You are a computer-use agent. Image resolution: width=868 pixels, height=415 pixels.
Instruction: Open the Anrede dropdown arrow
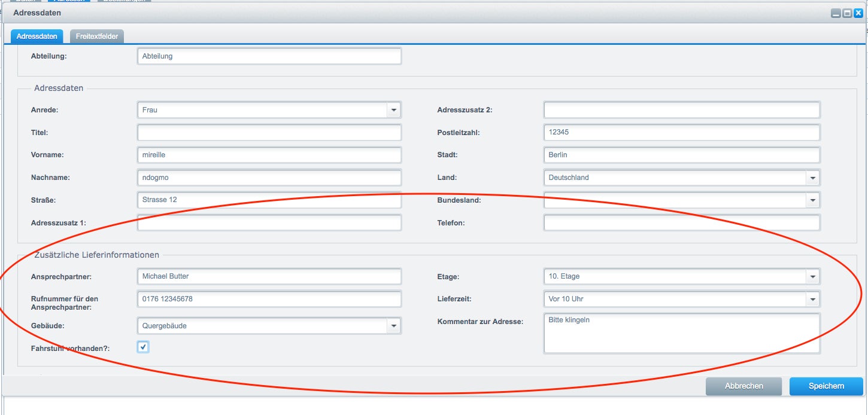[393, 110]
